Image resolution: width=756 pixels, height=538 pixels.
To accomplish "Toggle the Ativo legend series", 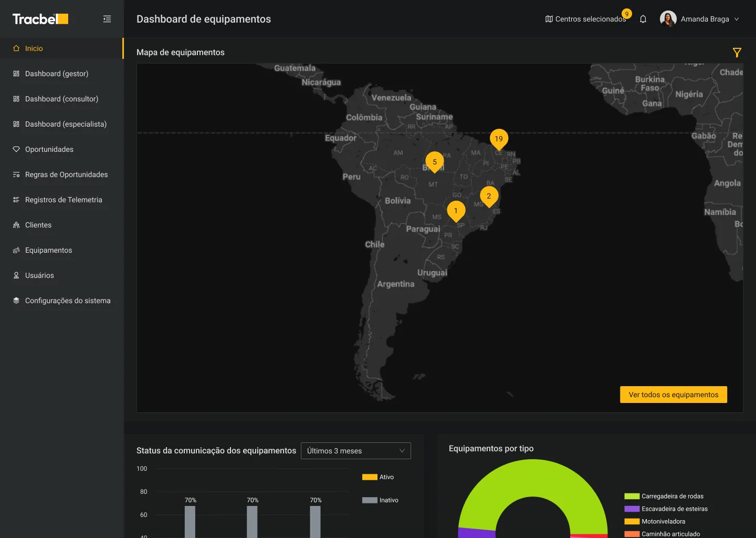I will click(378, 477).
